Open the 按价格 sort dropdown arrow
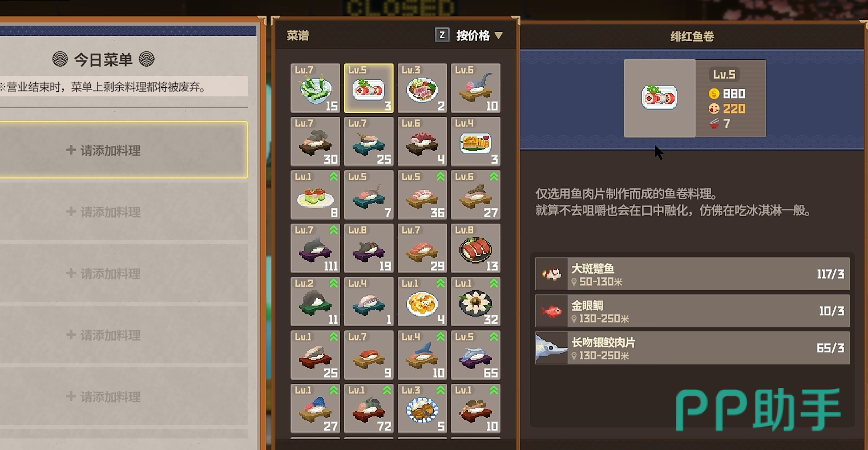The height and width of the screenshot is (450, 868). coord(498,35)
